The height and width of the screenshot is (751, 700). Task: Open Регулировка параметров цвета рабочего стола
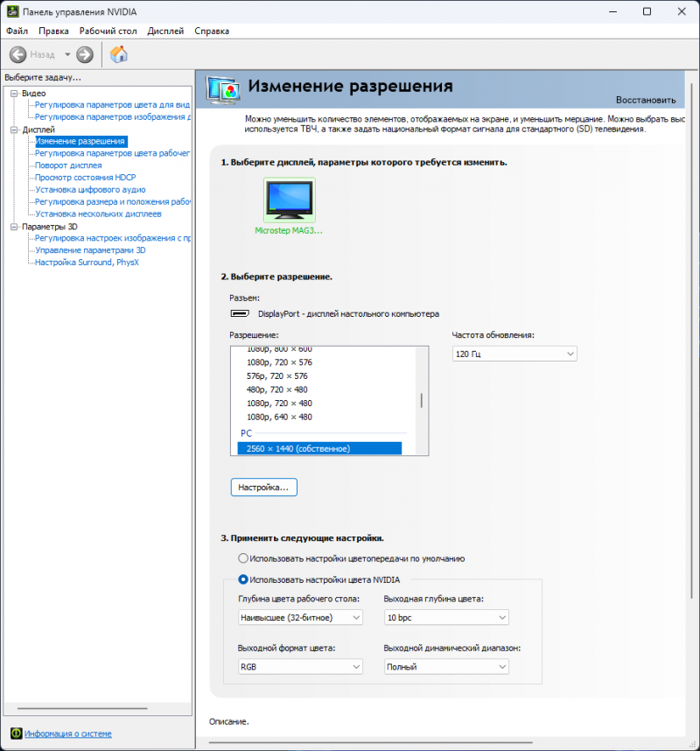pyautogui.click(x=113, y=153)
